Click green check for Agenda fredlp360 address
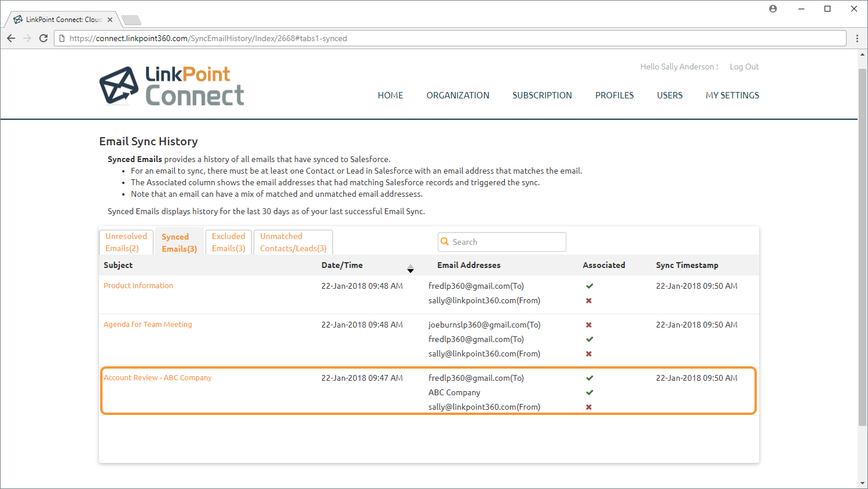Image resolution: width=868 pixels, height=489 pixels. (589, 339)
